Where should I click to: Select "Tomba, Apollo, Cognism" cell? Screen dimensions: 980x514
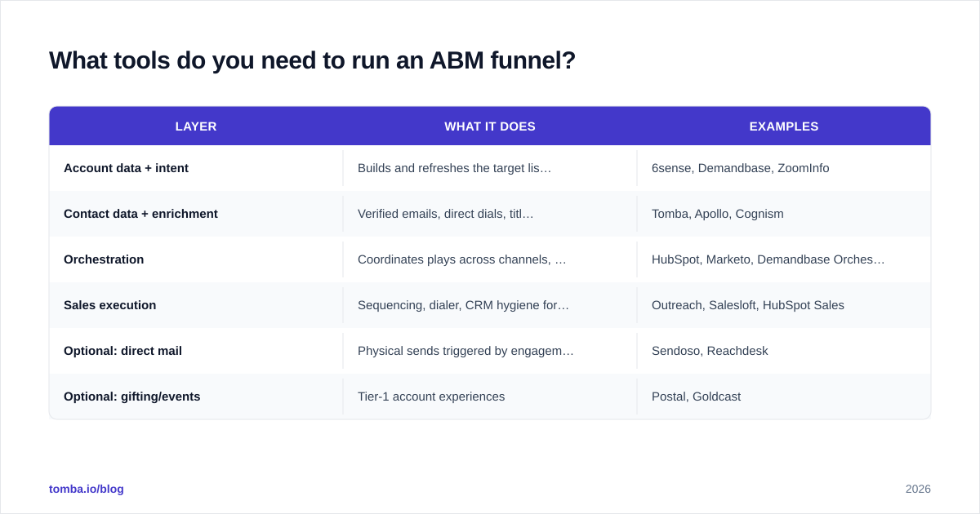tap(784, 214)
